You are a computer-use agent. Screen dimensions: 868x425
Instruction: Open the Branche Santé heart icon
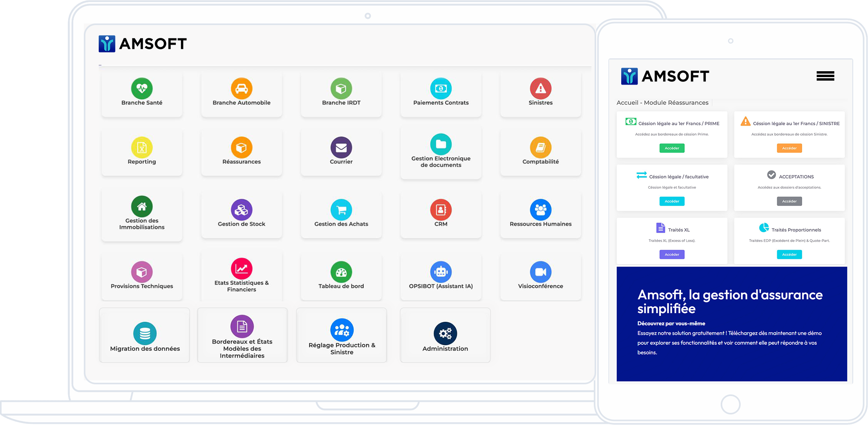tap(142, 88)
